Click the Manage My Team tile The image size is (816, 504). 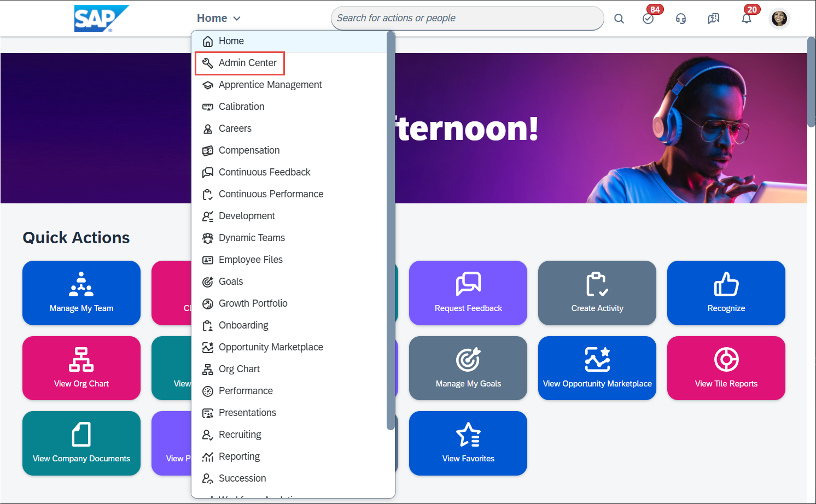tap(81, 293)
